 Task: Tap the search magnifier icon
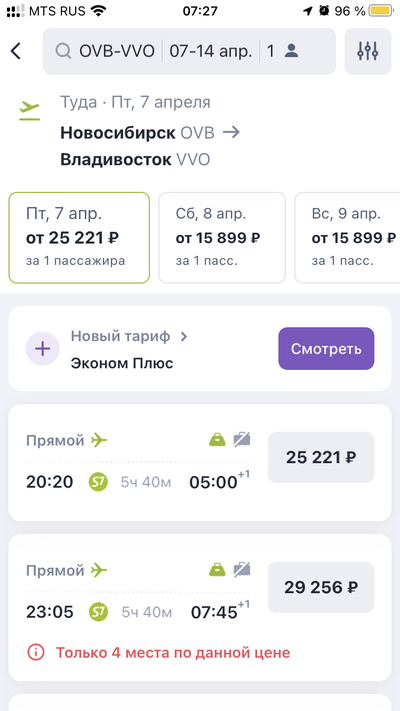(x=63, y=52)
